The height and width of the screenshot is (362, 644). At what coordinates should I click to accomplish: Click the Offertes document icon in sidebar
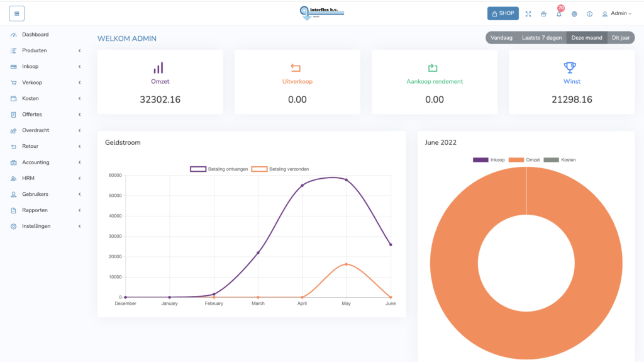tap(14, 115)
